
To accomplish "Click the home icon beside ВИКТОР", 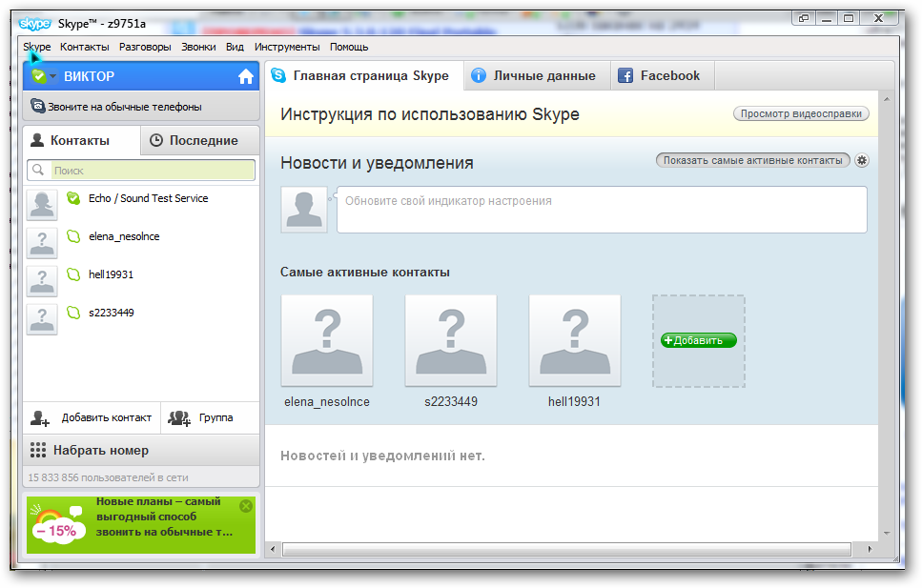I will (246, 76).
